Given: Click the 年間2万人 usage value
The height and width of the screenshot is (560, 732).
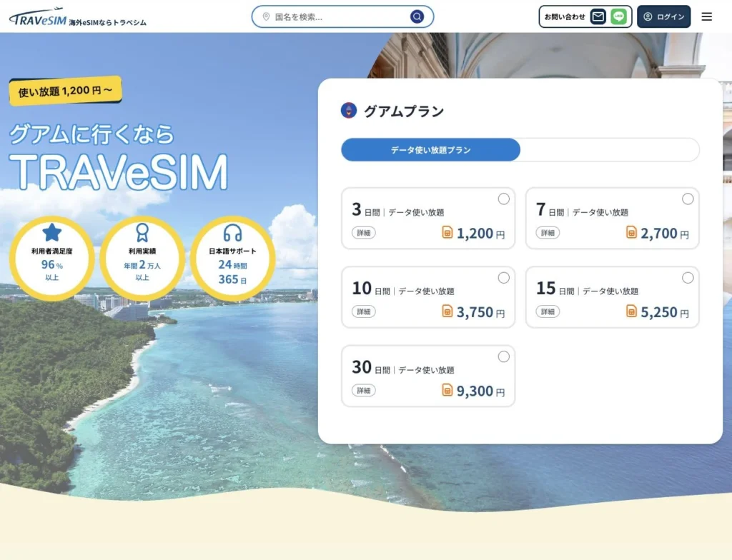Looking at the screenshot, I should pyautogui.click(x=142, y=265).
